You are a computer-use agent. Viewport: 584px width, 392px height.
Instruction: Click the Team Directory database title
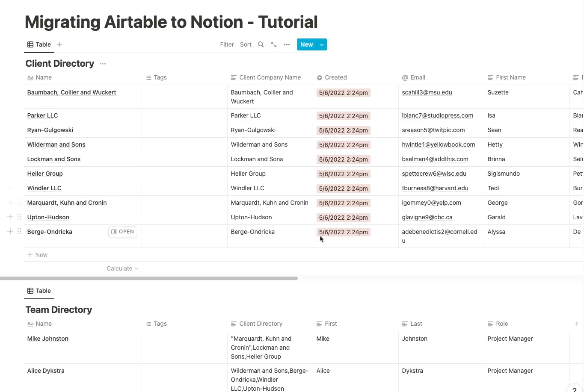tap(59, 309)
